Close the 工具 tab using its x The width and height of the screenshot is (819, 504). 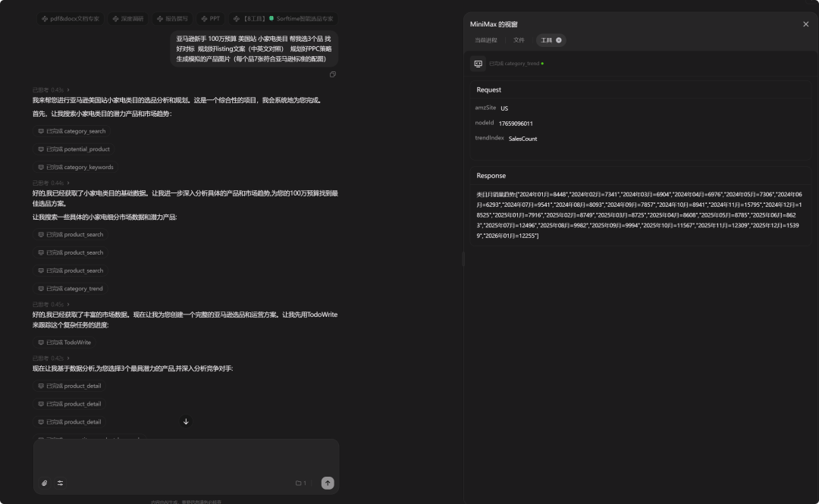559,40
